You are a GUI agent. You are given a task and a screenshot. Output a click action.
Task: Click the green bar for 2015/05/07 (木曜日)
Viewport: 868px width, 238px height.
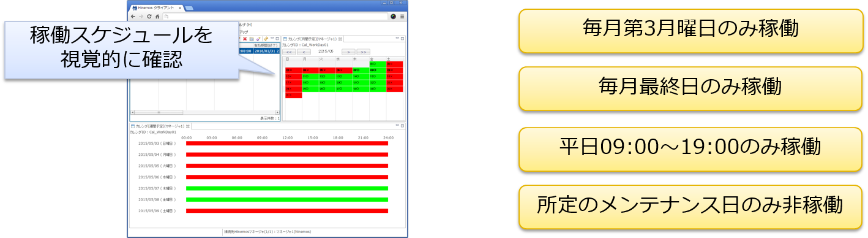[287, 188]
